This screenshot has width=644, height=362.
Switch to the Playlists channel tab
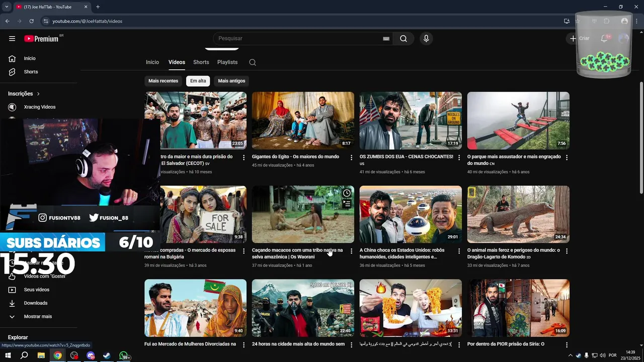tap(227, 62)
